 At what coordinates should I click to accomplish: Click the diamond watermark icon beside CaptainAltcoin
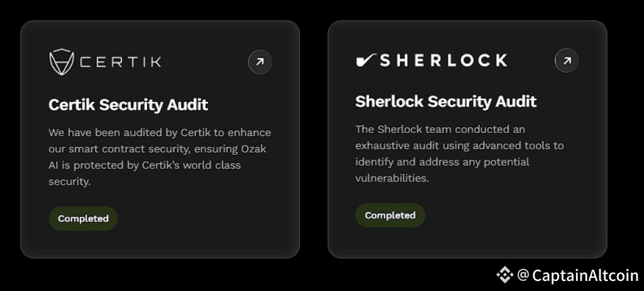tap(504, 275)
